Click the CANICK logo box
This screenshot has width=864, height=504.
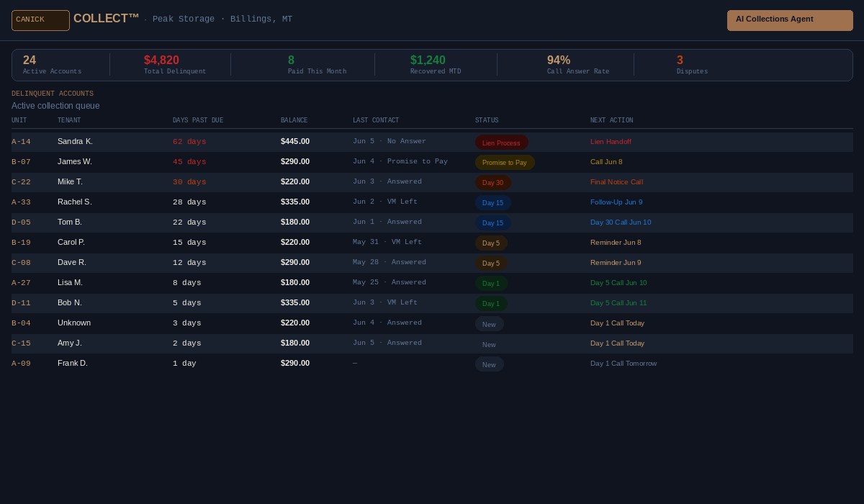40,20
